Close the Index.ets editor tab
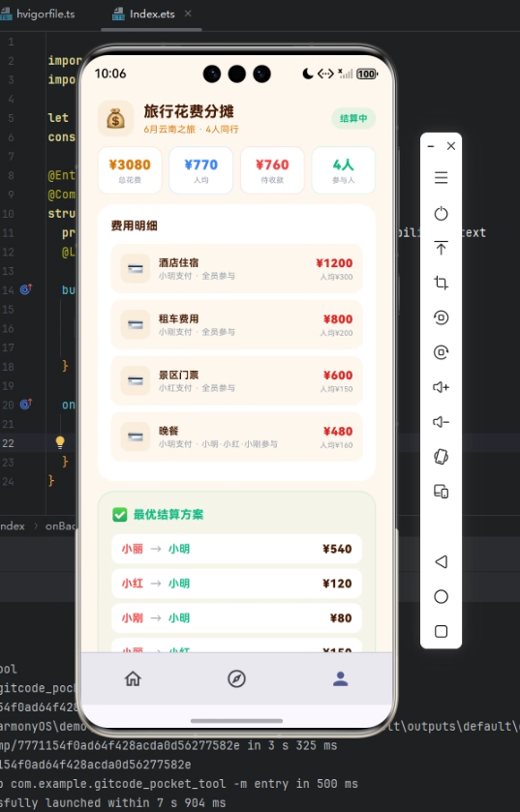 tap(188, 14)
